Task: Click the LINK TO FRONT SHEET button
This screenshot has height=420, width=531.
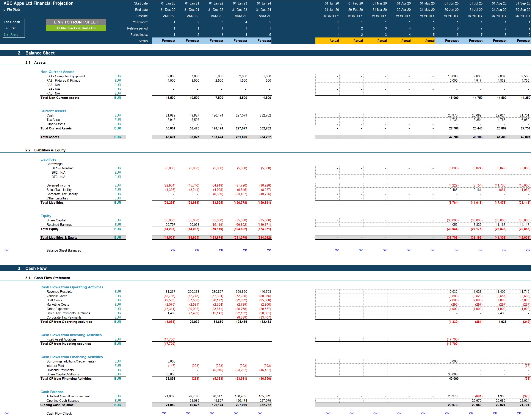Action: click(76, 22)
